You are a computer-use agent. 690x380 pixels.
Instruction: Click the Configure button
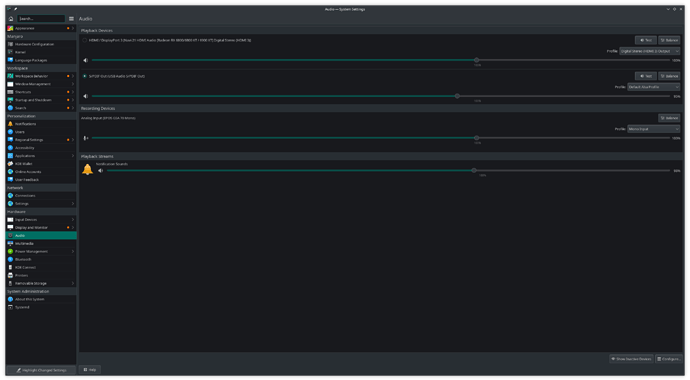pyautogui.click(x=668, y=359)
